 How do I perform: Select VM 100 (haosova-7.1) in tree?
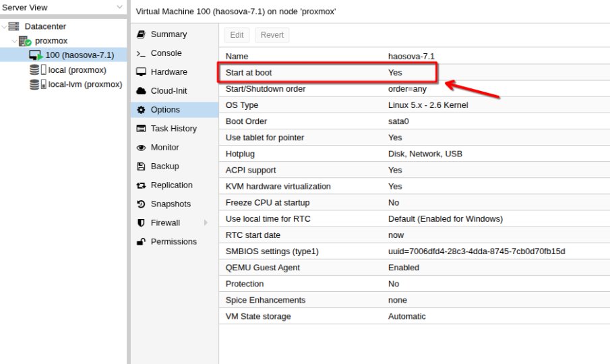click(x=79, y=55)
